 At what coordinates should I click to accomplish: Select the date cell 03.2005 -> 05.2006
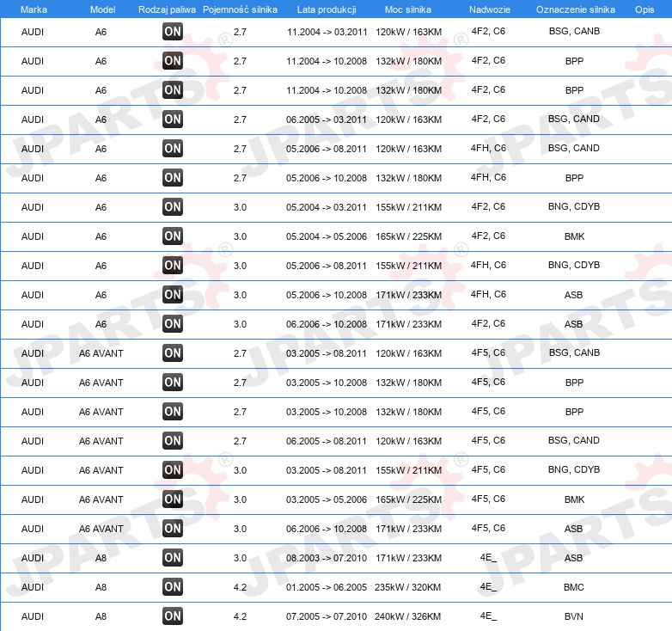tap(327, 499)
